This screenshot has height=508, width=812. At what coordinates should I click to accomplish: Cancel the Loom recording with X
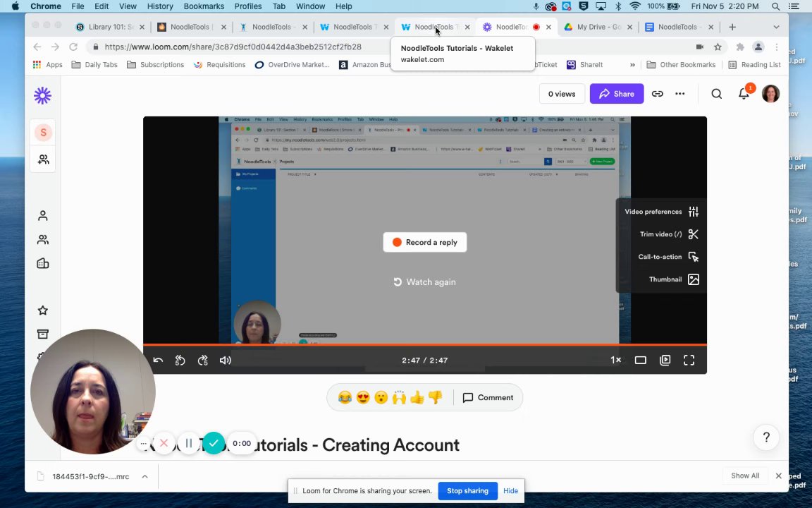pos(164,443)
